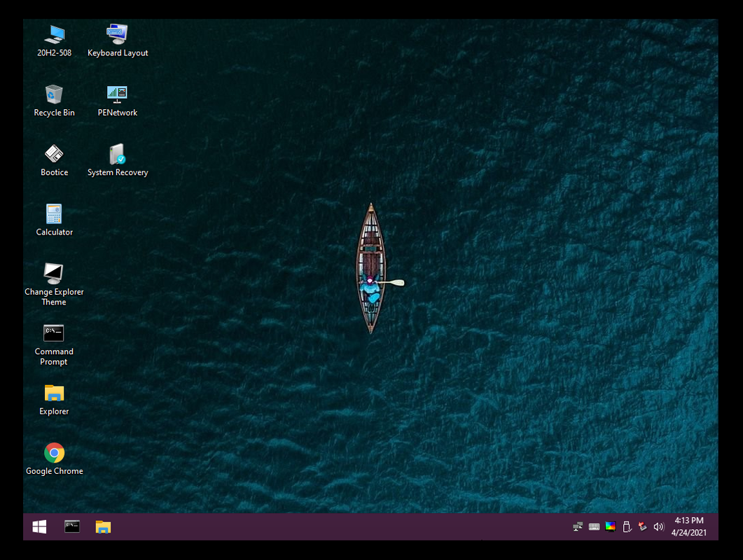Start the System Recovery shortcut
This screenshot has height=560, width=743.
pyautogui.click(x=118, y=160)
